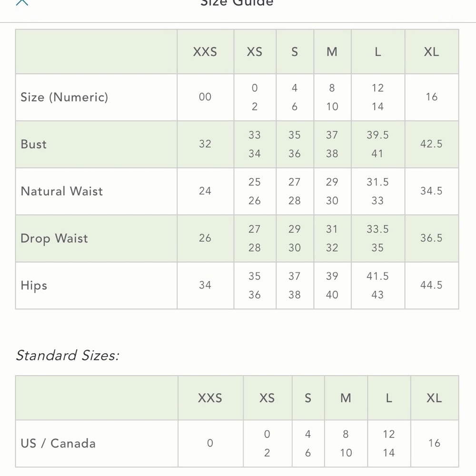
Task: Click the Bust row label
Action: [x=34, y=144]
